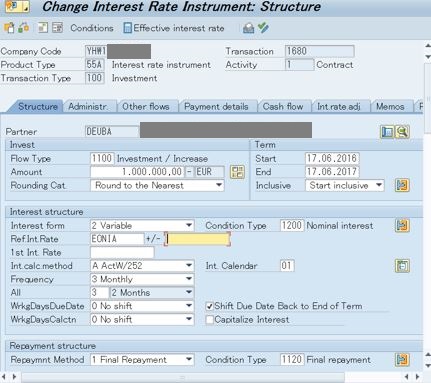Click the Amount field 1.000.000,00
Viewport: 431px width, 383px height.
(137, 172)
